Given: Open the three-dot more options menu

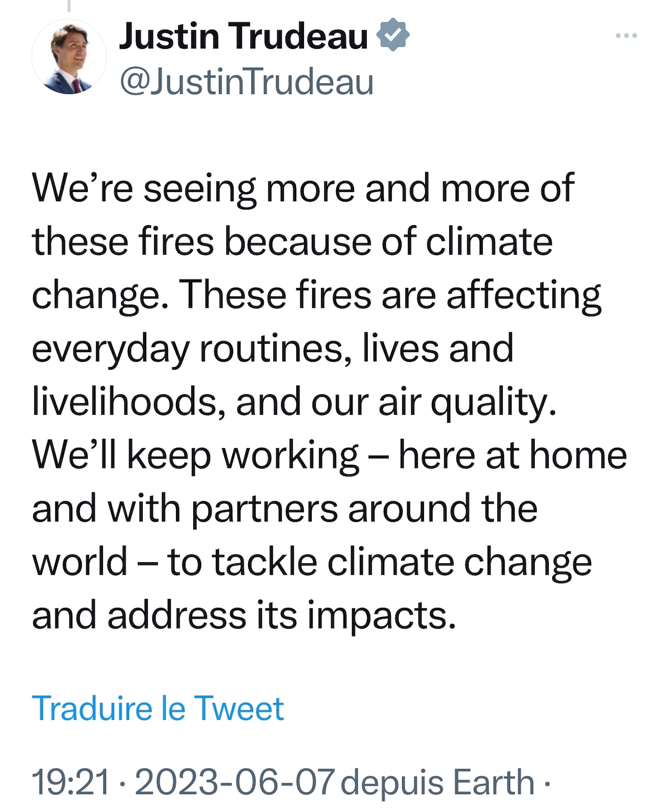Looking at the screenshot, I should pyautogui.click(x=626, y=36).
